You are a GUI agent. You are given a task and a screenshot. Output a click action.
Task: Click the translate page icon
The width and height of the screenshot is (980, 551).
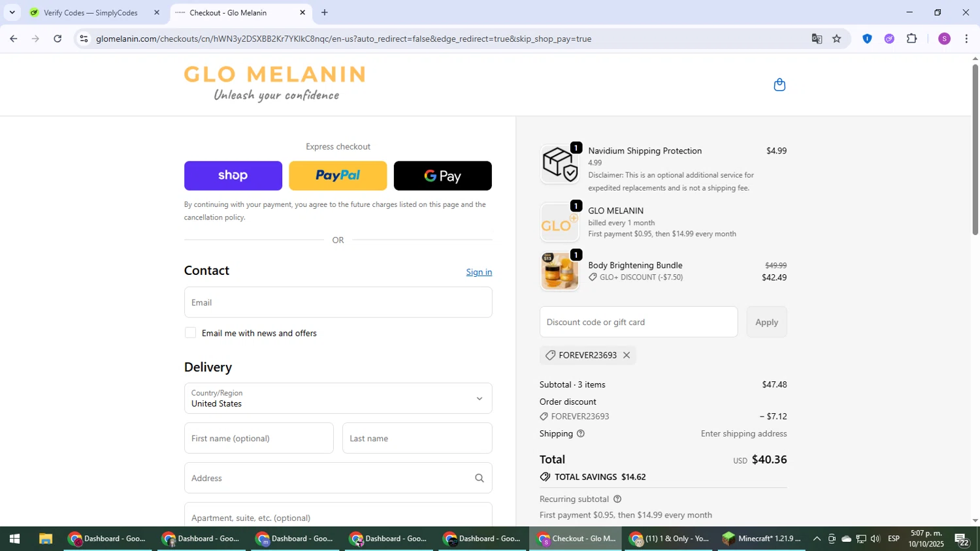pyautogui.click(x=817, y=39)
